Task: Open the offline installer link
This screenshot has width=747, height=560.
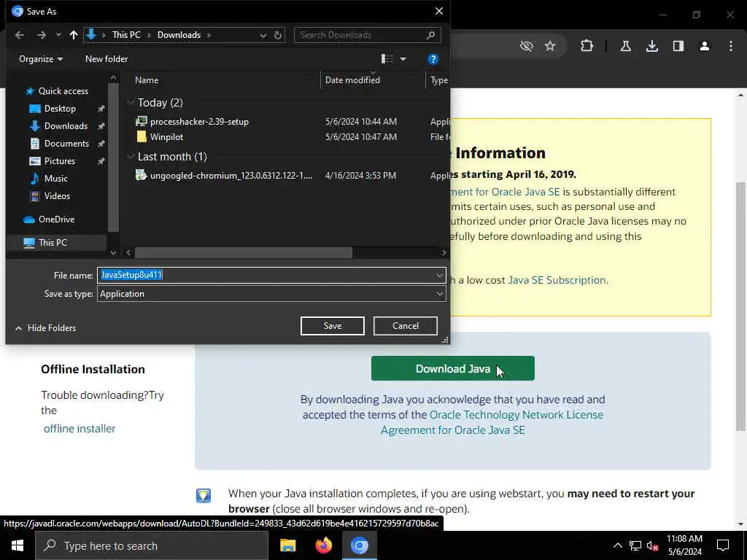Action: tap(80, 429)
